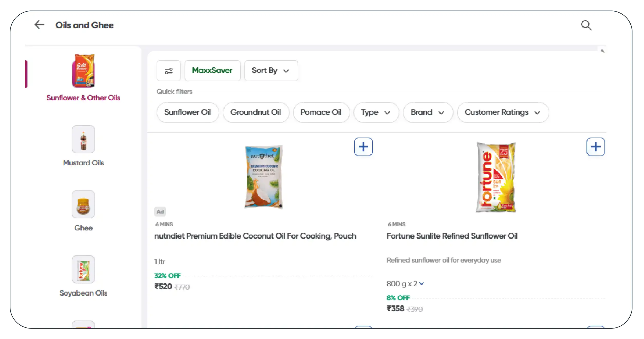Go back using the arrow icon
Image resolution: width=644 pixels, height=339 pixels.
tap(40, 25)
